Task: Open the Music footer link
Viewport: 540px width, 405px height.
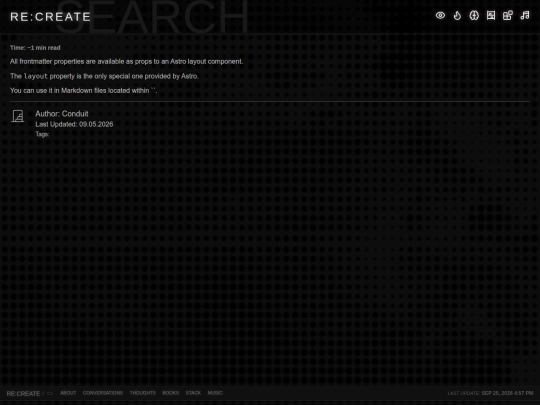Action: click(215, 393)
